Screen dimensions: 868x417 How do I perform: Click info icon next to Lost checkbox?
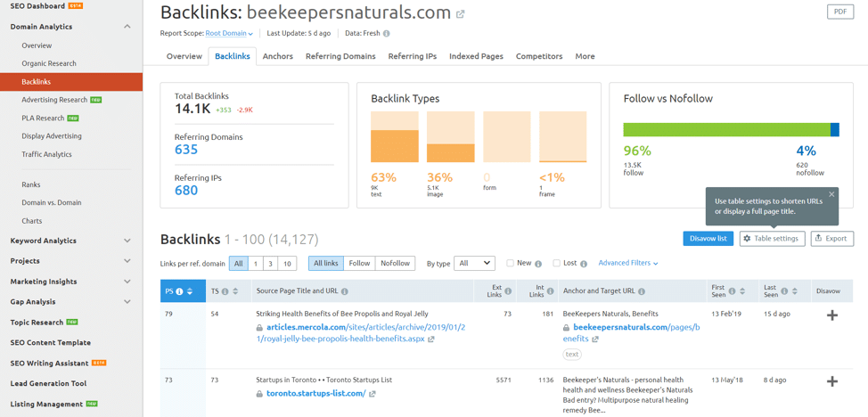(584, 264)
